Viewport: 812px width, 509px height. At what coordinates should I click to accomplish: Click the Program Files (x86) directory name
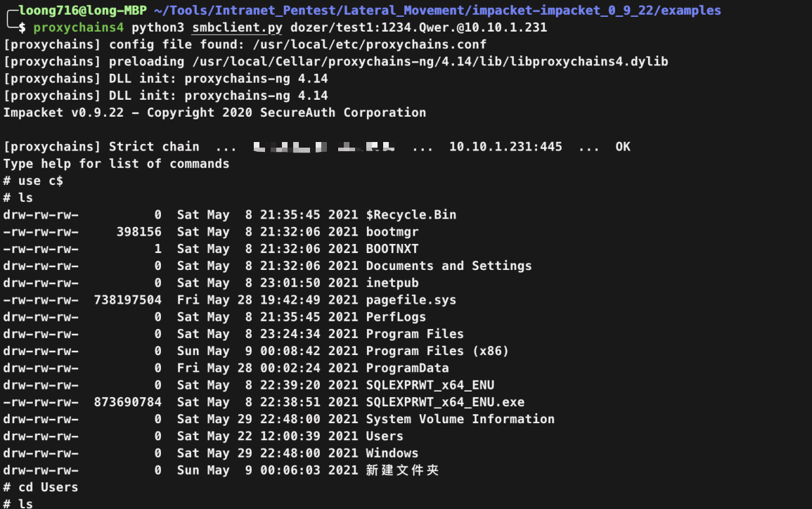click(x=437, y=351)
